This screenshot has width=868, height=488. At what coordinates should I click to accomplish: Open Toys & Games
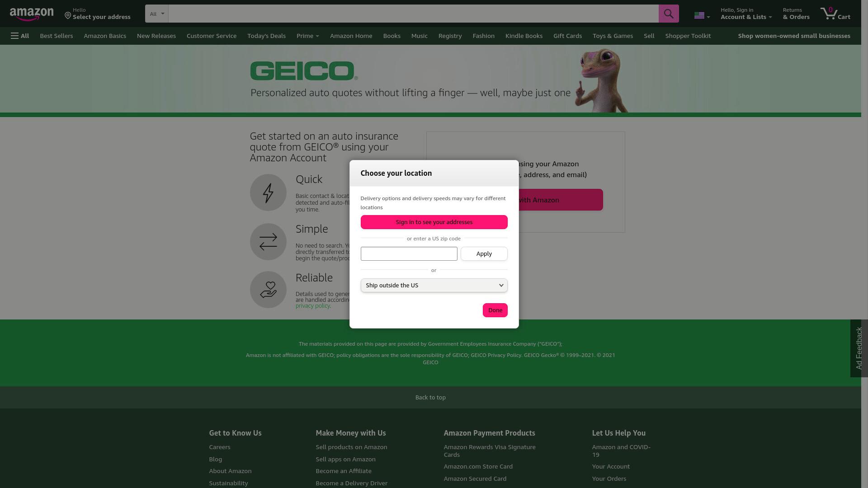613,36
